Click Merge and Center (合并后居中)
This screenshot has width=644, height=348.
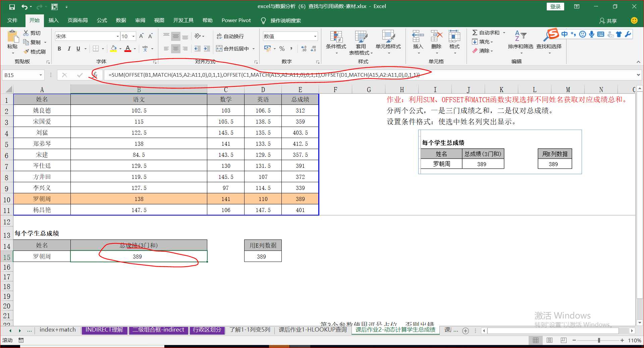[233, 49]
